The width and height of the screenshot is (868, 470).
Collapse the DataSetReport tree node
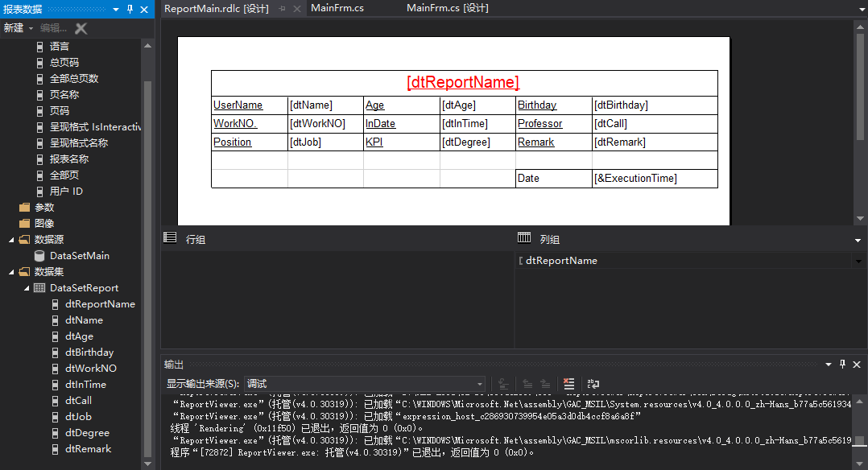tap(27, 288)
